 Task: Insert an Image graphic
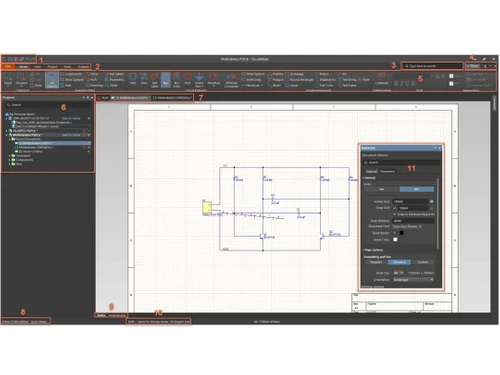click(292, 85)
